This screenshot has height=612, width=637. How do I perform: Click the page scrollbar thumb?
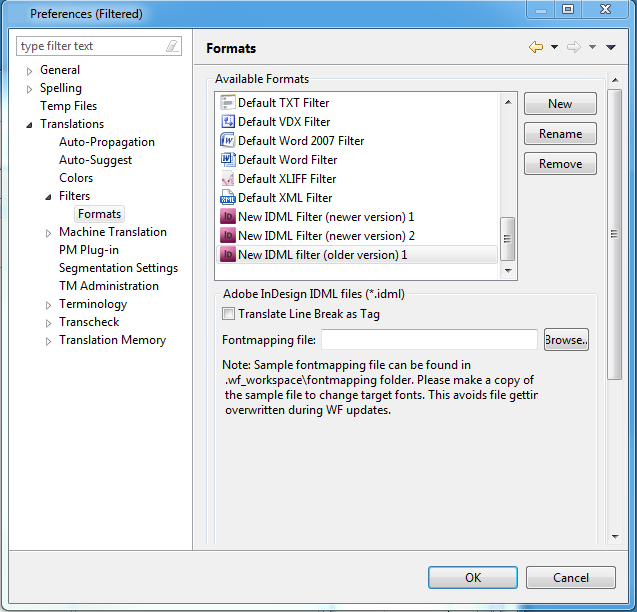[614, 234]
